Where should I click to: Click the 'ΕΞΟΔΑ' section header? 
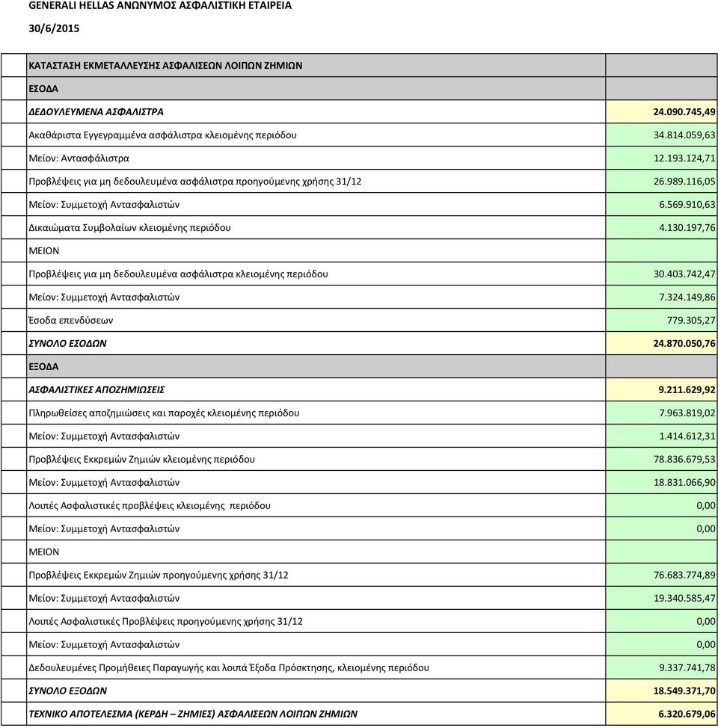pos(43,367)
